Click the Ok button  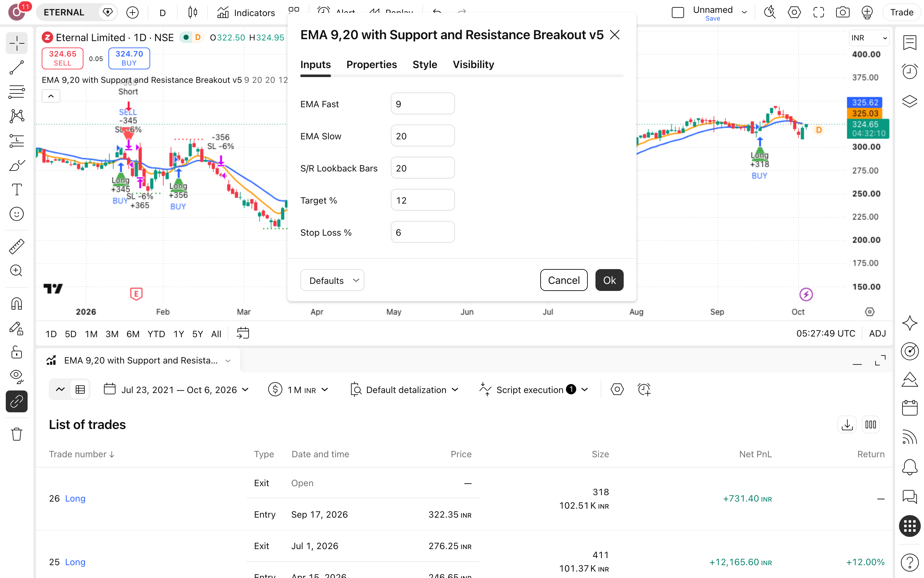click(x=609, y=280)
